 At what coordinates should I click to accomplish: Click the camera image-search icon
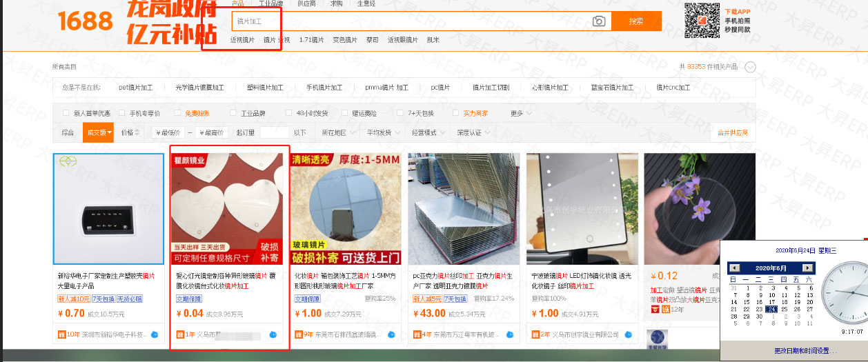[x=599, y=21]
